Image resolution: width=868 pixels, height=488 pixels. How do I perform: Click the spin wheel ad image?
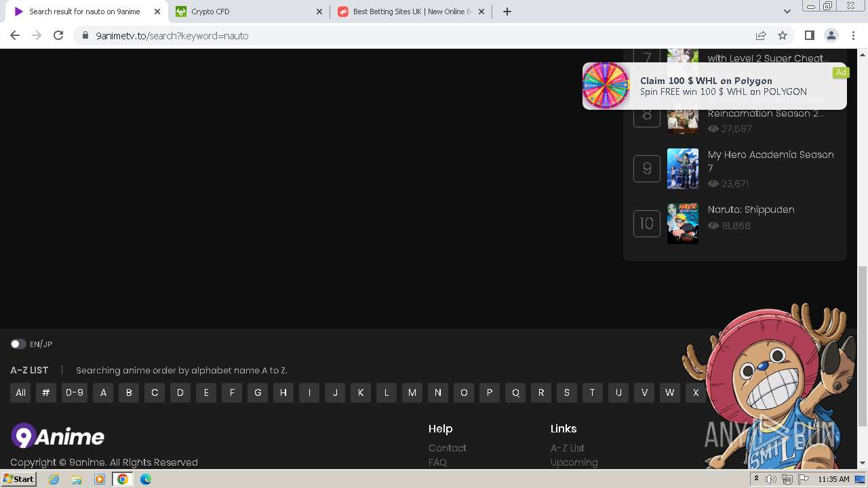[606, 86]
